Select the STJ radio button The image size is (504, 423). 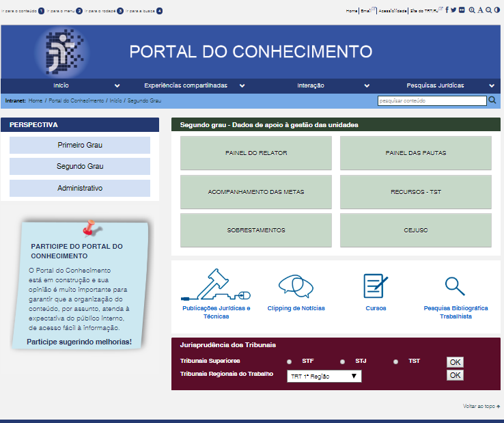(342, 361)
